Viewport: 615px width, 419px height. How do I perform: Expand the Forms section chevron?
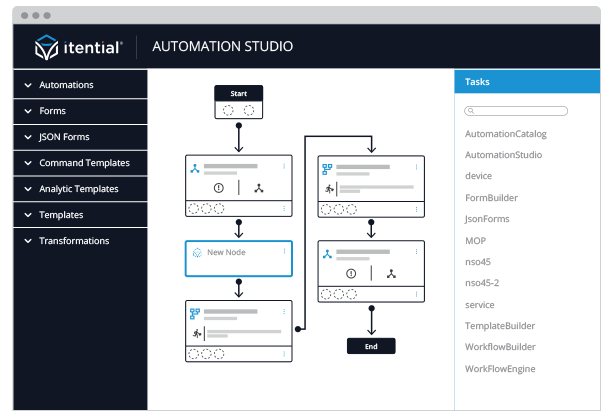(28, 111)
